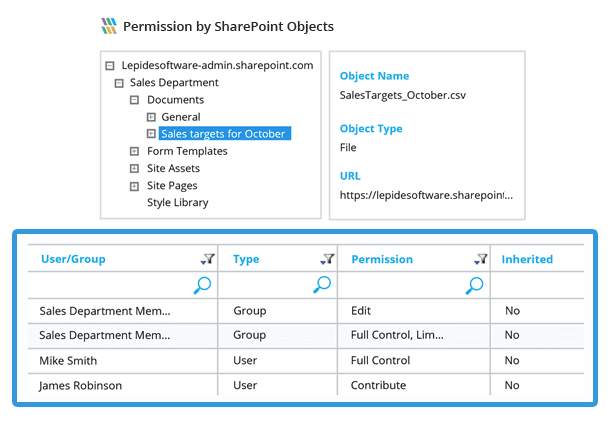Click the Inherited No cell for Mike Smith
This screenshot has width=612, height=430.
(537, 361)
